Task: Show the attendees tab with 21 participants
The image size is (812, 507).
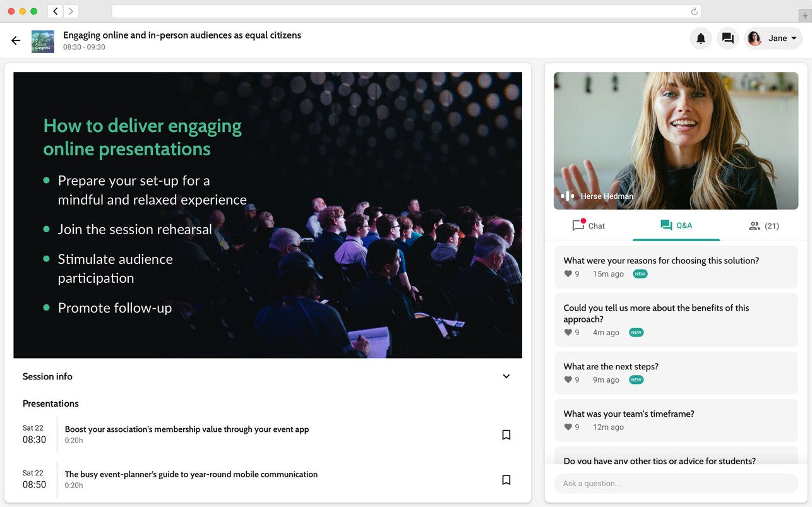Action: click(x=763, y=226)
